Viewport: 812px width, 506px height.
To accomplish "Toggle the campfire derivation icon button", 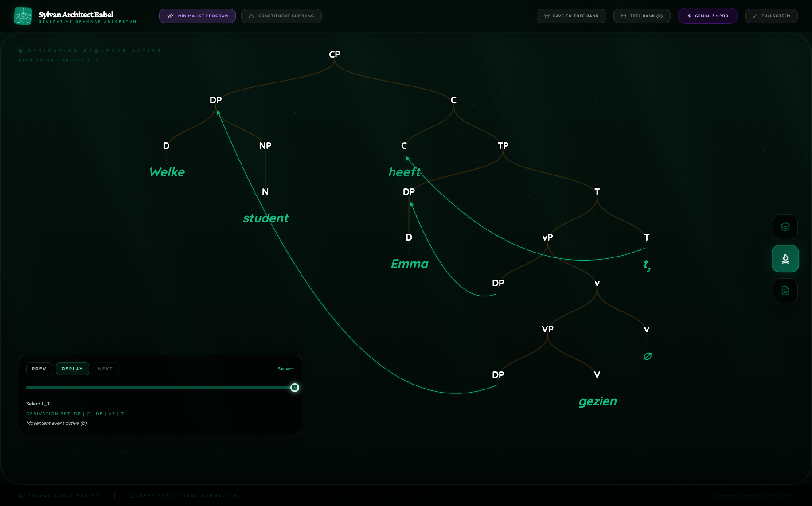I will pyautogui.click(x=785, y=259).
